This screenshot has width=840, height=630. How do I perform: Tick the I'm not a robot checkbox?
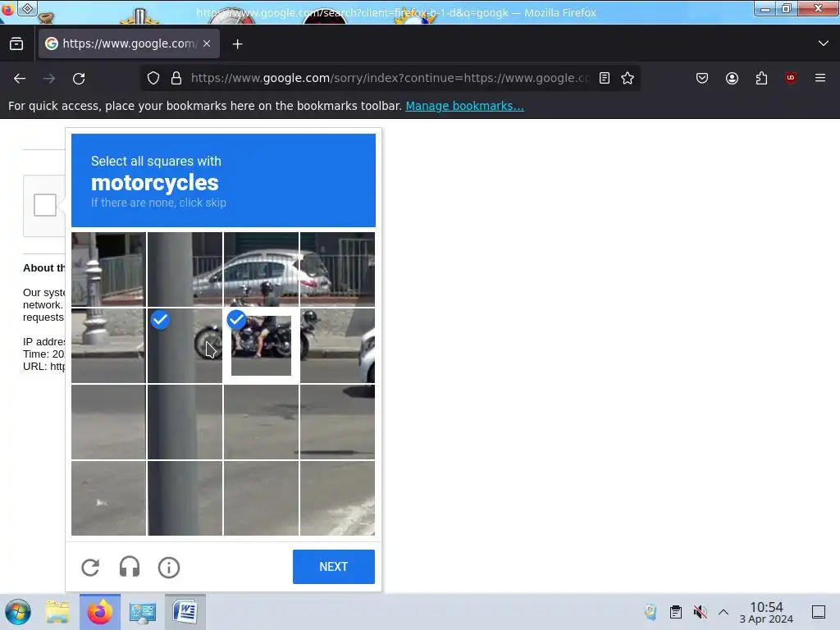point(45,205)
